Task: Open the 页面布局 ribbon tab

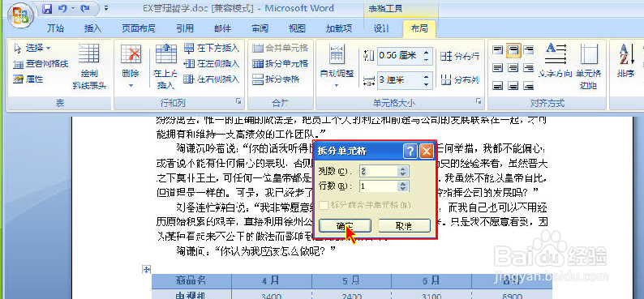Action: (x=139, y=28)
